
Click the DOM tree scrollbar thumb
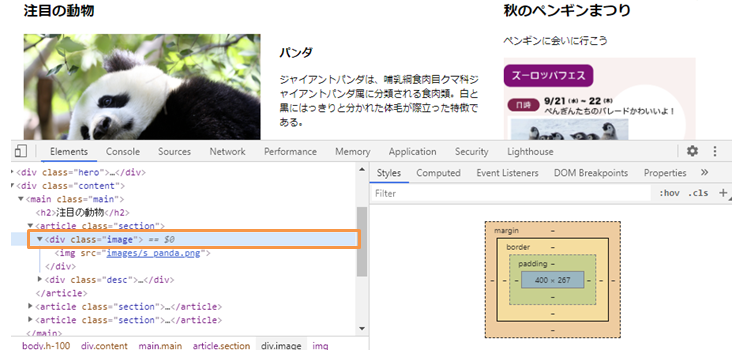tap(361, 241)
